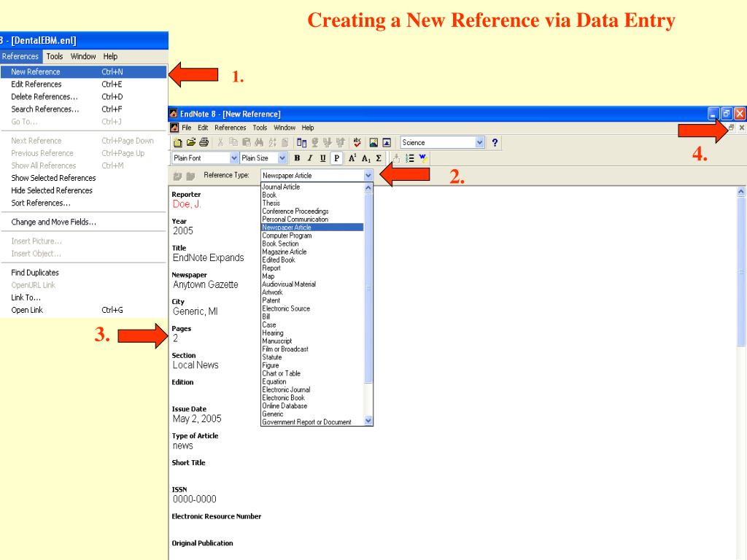
Task: Choose Patent in the reference type list
Action: pyautogui.click(x=271, y=300)
